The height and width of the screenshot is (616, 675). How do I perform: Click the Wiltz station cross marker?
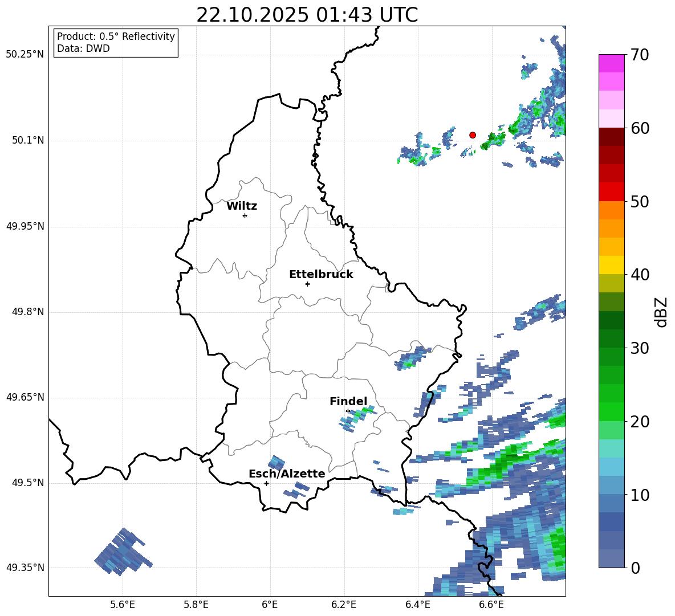[245, 215]
